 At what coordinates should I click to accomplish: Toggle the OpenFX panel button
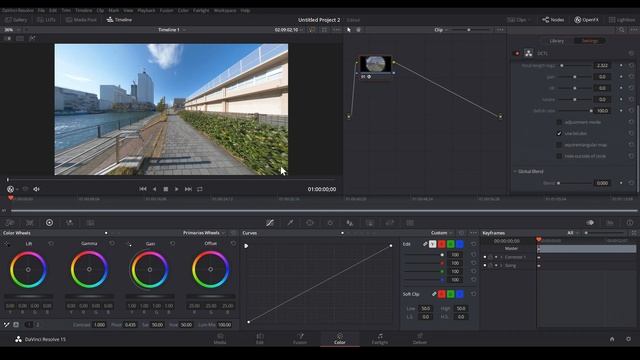(587, 20)
